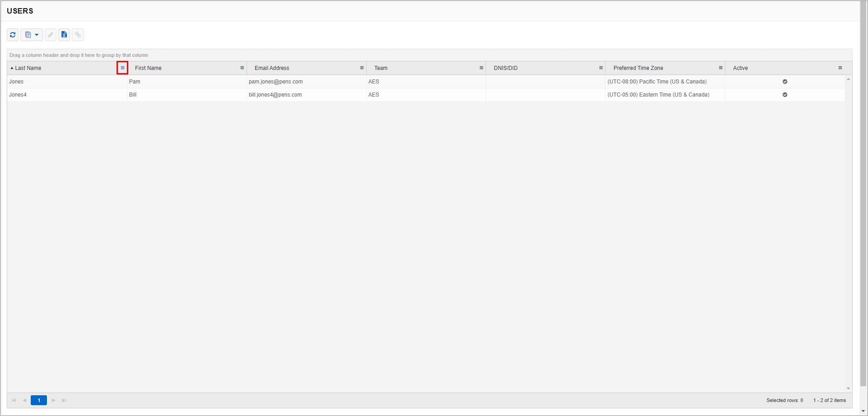
Task: Click page 1 button in pagination
Action: (39, 400)
